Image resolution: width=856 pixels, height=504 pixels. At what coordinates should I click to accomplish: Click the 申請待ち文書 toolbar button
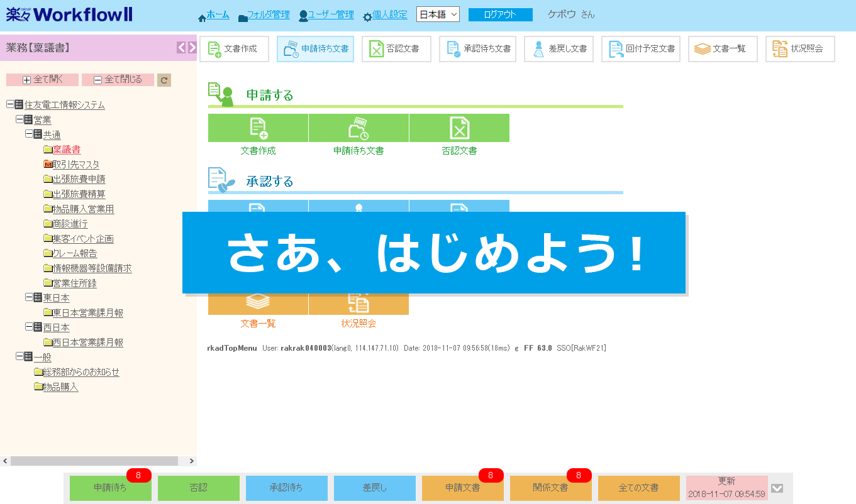(316, 49)
